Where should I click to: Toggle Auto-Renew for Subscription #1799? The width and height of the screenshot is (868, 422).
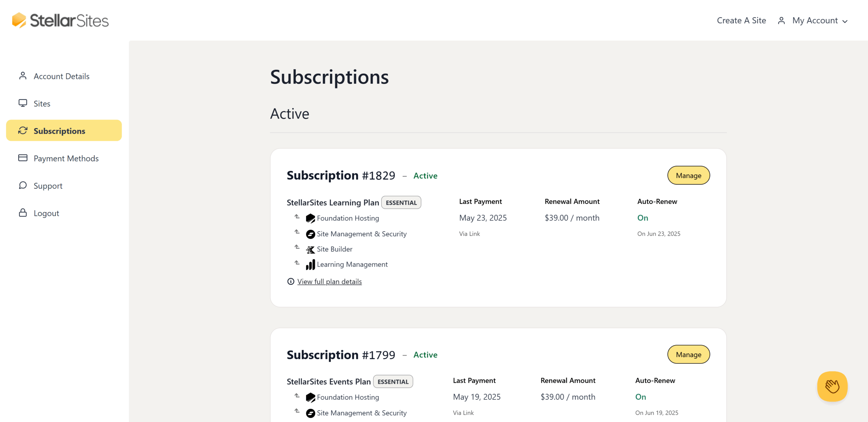(640, 397)
